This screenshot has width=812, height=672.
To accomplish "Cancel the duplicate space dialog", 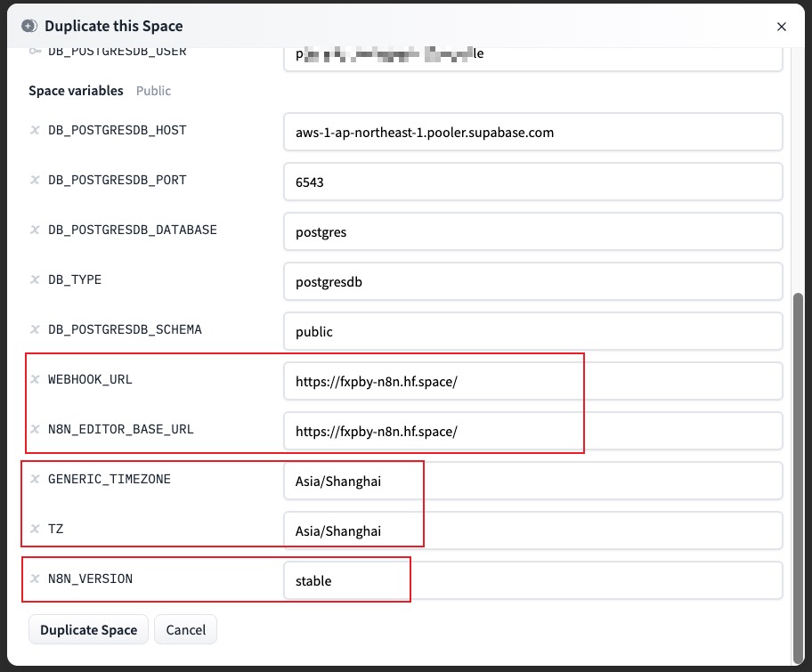I will (x=185, y=629).
